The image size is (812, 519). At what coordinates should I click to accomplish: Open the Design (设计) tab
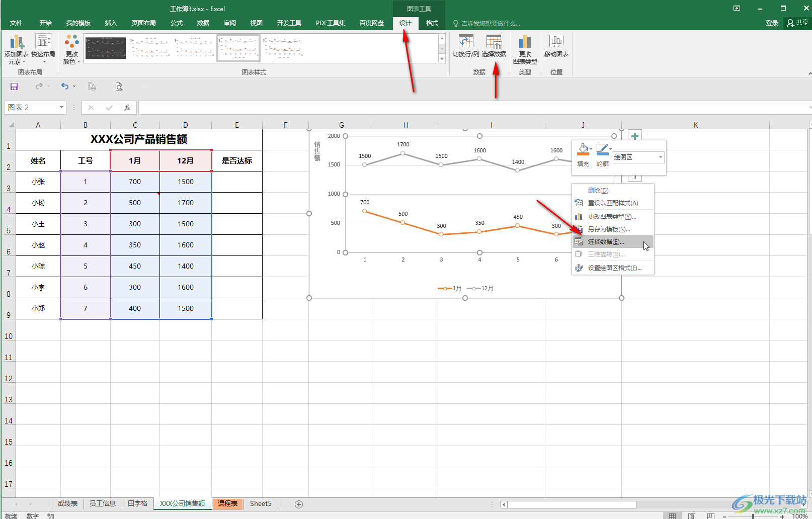(x=405, y=23)
